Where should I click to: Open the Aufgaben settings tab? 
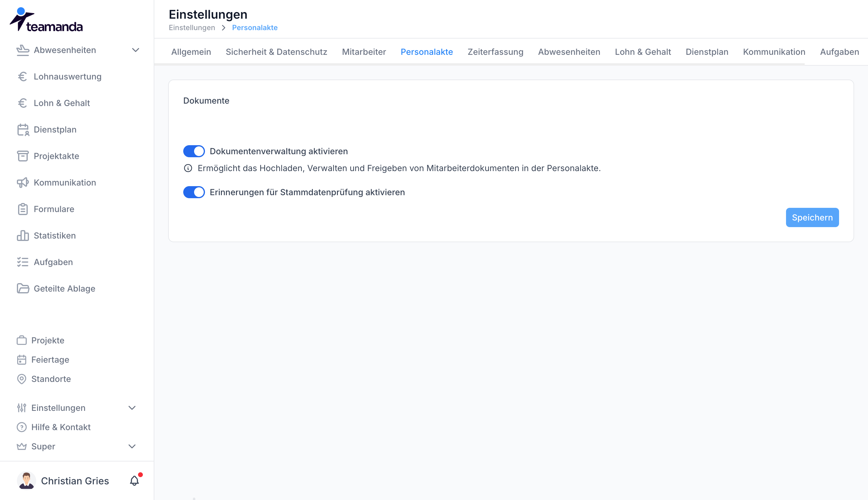click(839, 52)
